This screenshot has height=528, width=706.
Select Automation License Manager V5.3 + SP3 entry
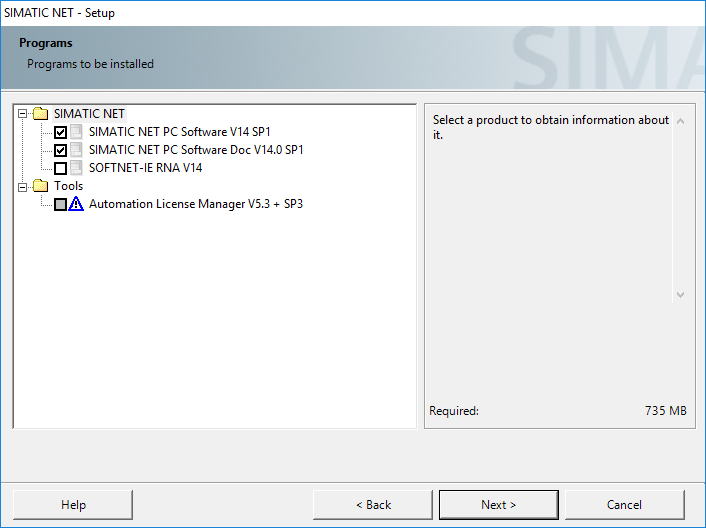coord(195,204)
